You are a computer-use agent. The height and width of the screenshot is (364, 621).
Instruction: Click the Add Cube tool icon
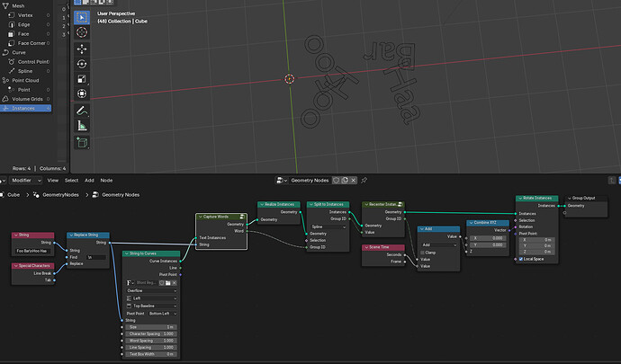[x=82, y=142]
